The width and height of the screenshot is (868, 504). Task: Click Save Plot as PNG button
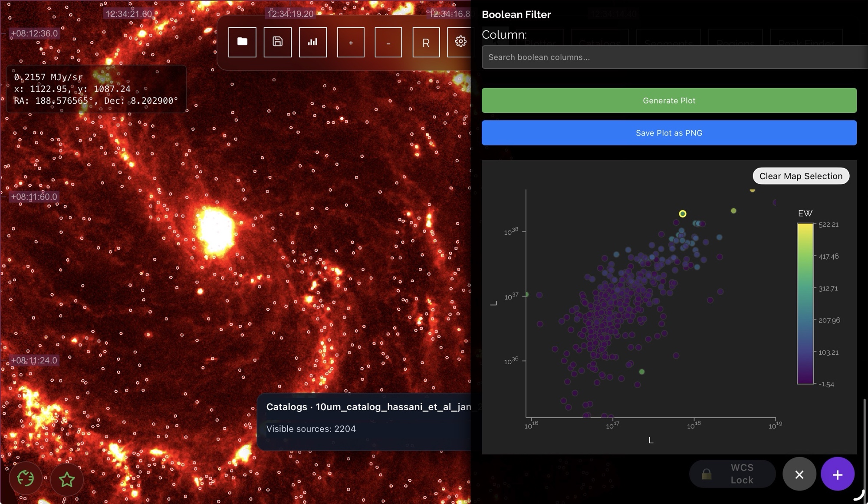[669, 133]
